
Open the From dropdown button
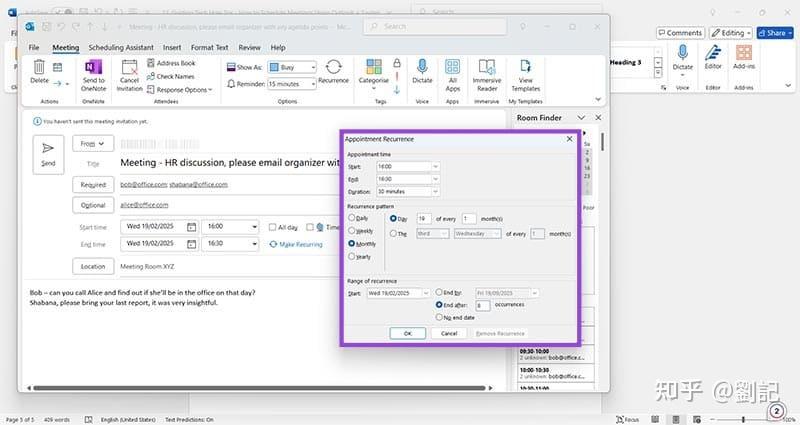[93, 144]
